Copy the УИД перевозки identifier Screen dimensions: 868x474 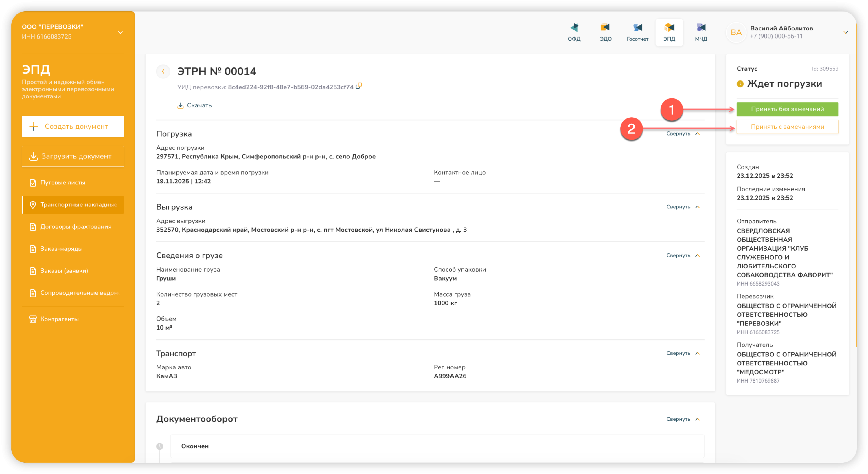pos(359,86)
